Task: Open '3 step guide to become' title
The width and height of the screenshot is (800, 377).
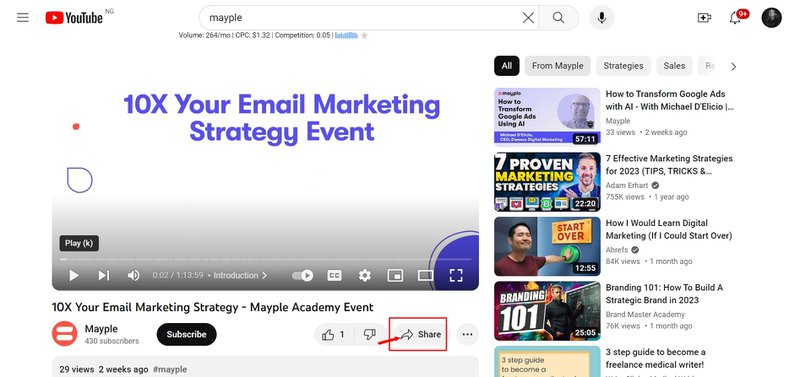Action: [656, 359]
